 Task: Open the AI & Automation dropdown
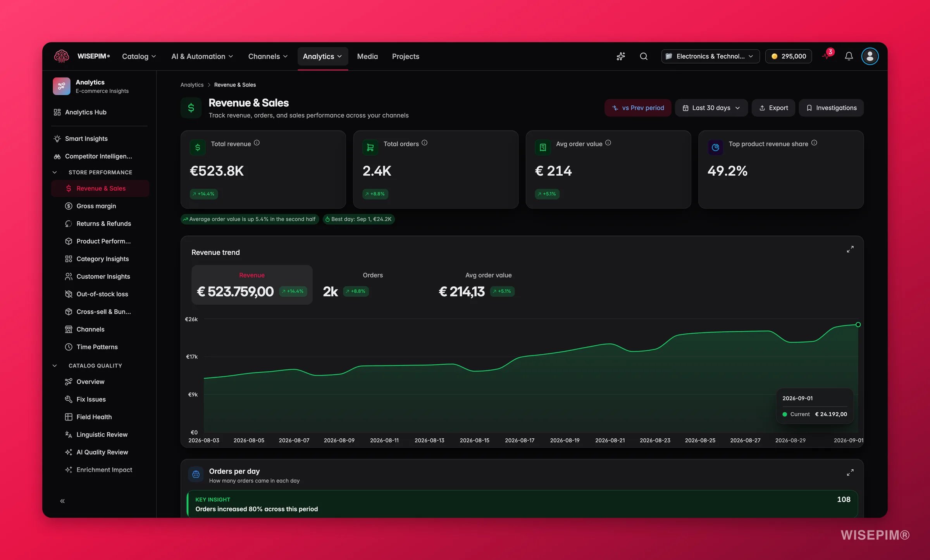(202, 57)
